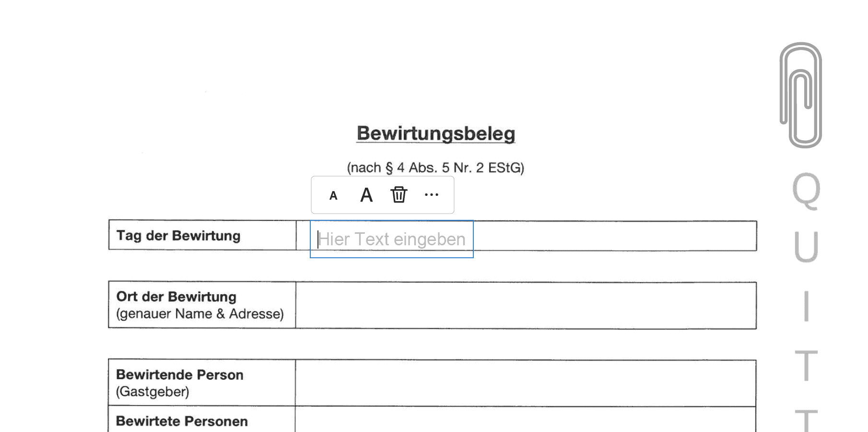
Task: Click the '(Gastgeber)' hint text
Action: tap(152, 392)
